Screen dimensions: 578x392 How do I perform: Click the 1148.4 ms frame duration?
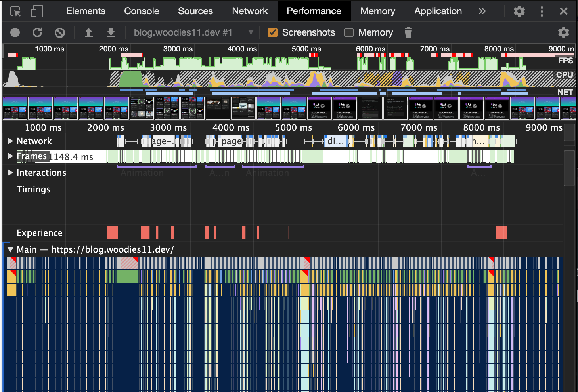[71, 157]
